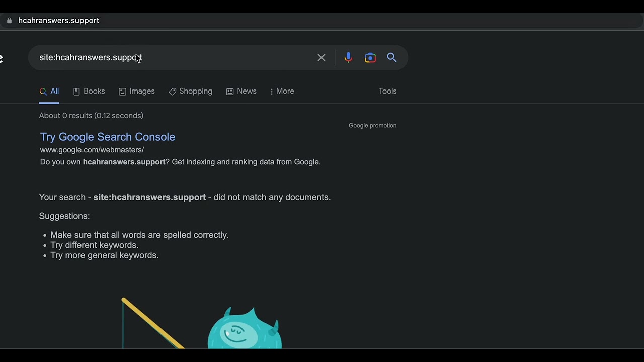Go to the News tab

[x=242, y=91]
